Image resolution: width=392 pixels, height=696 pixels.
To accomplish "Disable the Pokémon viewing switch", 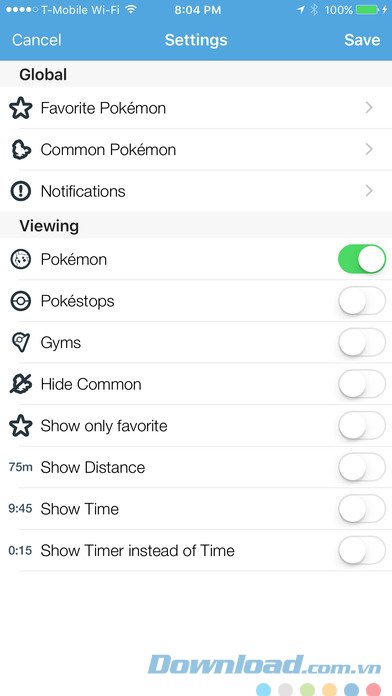I will [x=362, y=259].
